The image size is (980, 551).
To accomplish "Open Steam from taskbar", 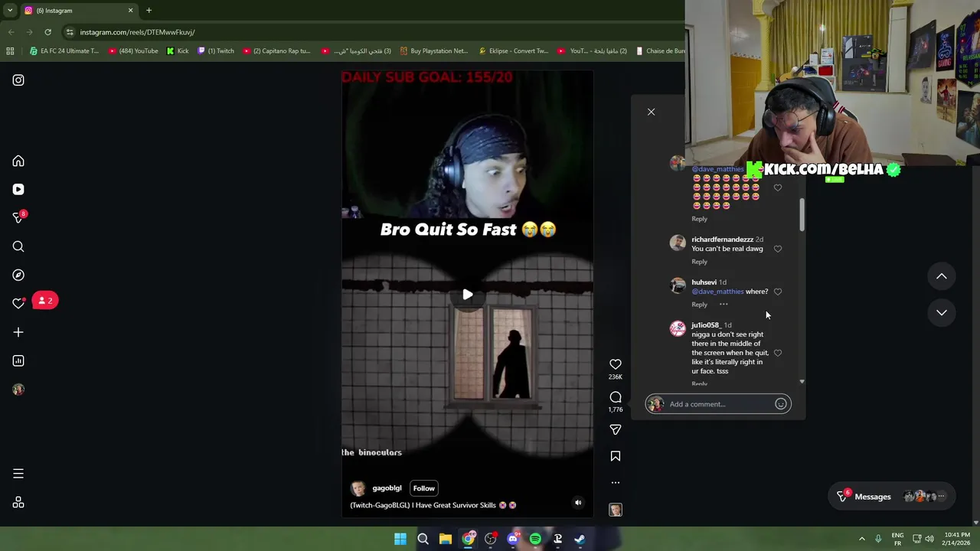I will click(x=580, y=540).
